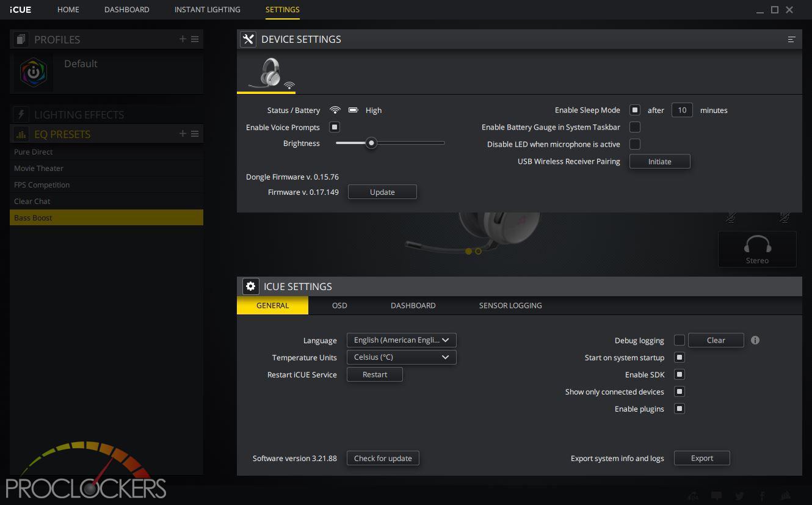Switch to the OSD settings tab
Screen dimensions: 812x505
pyautogui.click(x=339, y=305)
